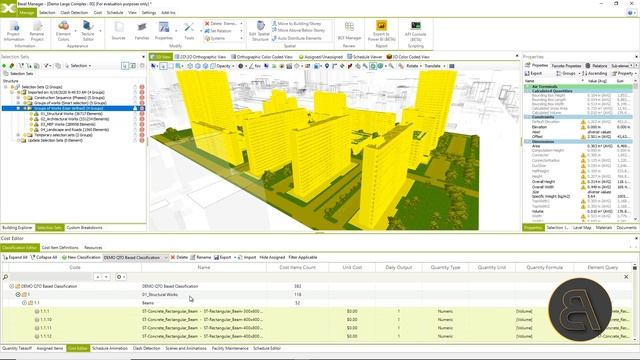Toggle Hide Assigned in Cost Editor
The height and width of the screenshot is (360, 640).
point(272,258)
